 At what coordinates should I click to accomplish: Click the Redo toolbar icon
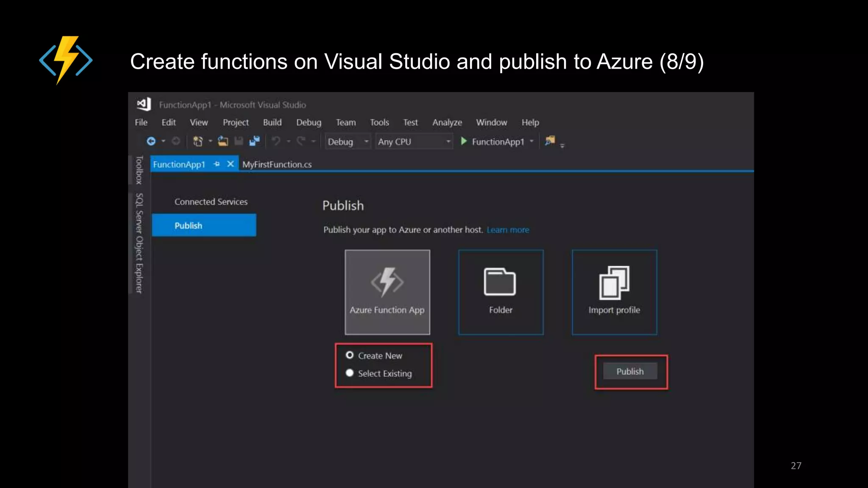click(301, 141)
